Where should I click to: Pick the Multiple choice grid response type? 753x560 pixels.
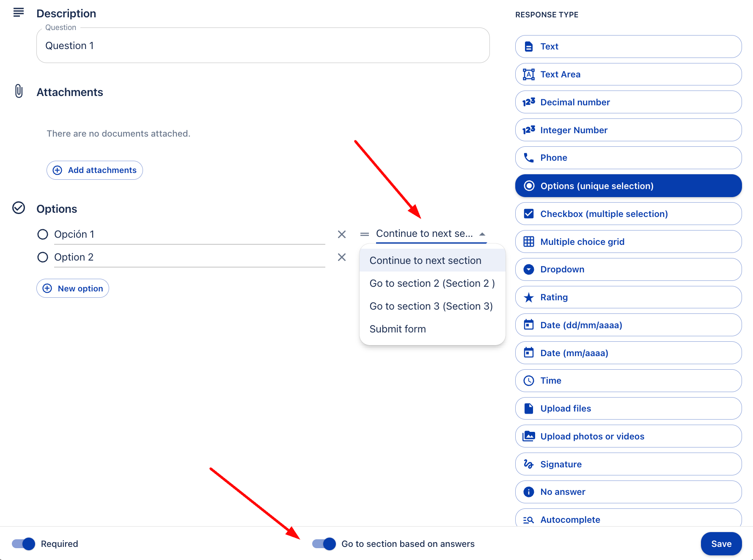point(628,242)
